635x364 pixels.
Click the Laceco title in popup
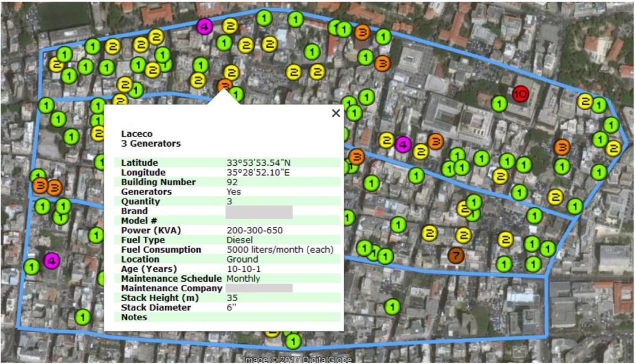[137, 134]
